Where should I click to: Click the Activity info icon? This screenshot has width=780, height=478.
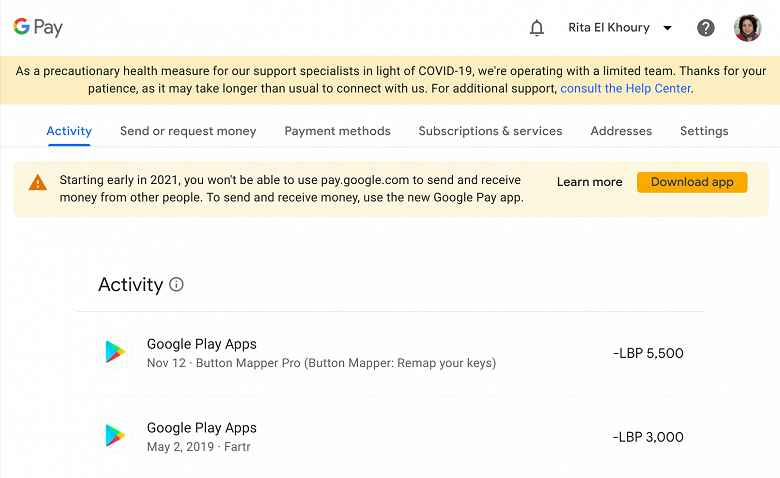[x=177, y=285]
